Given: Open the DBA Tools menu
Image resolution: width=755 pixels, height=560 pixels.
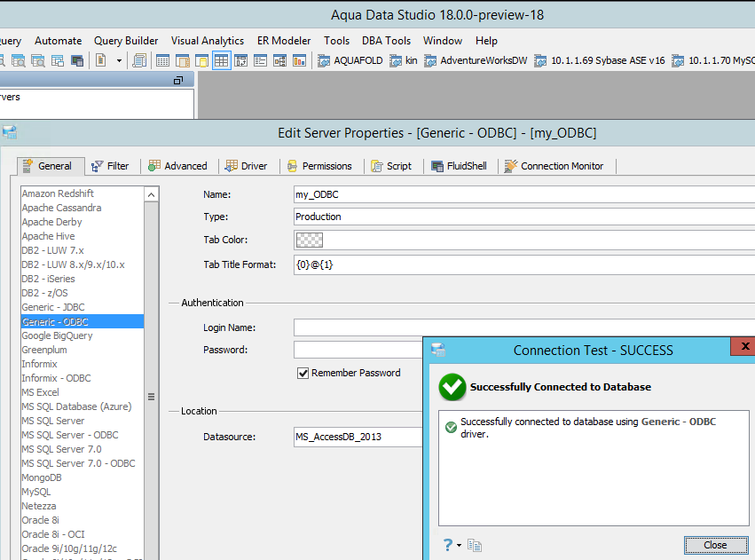Looking at the screenshot, I should click(386, 41).
